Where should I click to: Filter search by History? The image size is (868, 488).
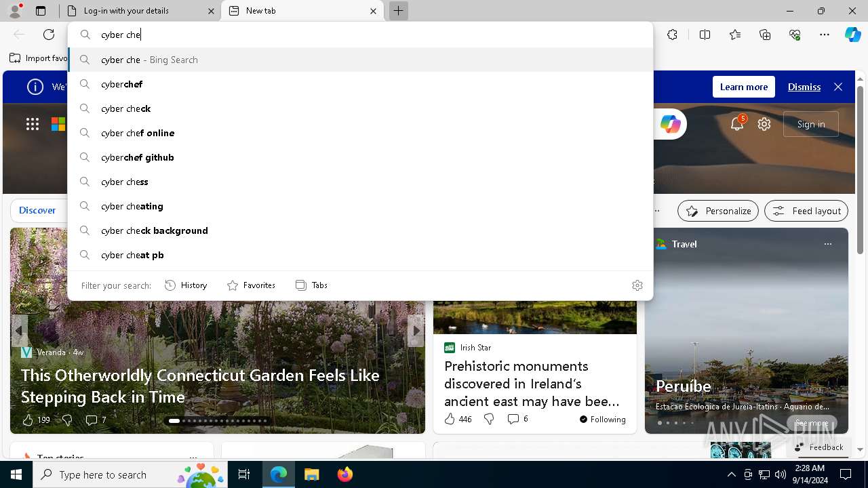(186, 285)
